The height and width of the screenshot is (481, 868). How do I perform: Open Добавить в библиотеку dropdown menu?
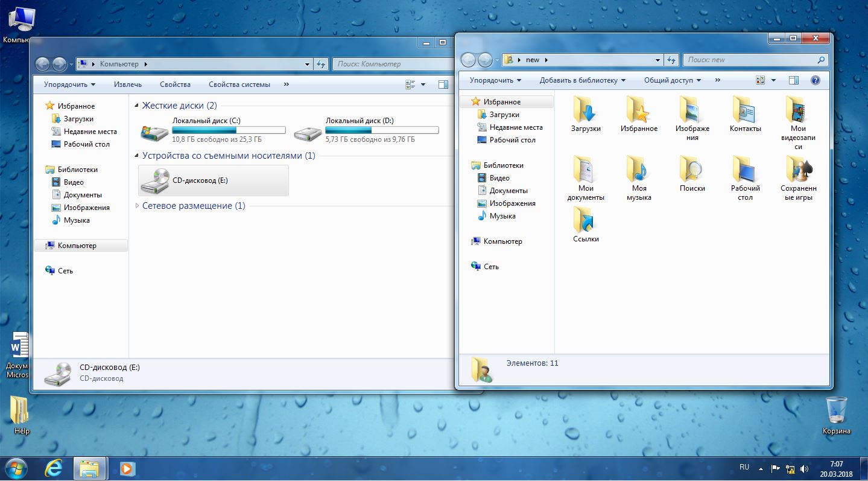[x=582, y=80]
